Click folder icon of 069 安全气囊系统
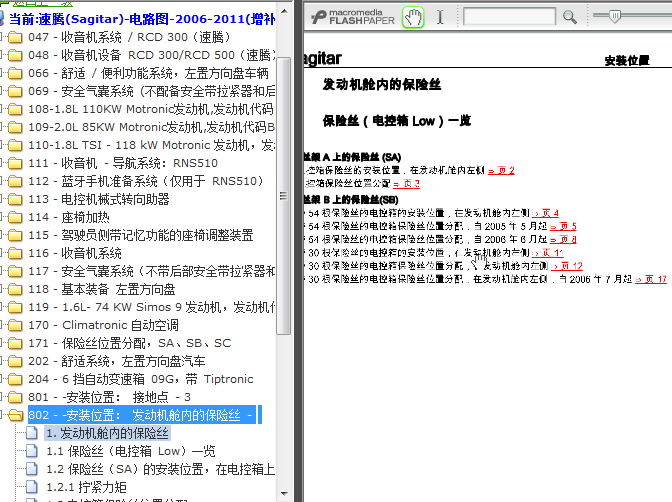The height and width of the screenshot is (502, 672). (x=15, y=92)
